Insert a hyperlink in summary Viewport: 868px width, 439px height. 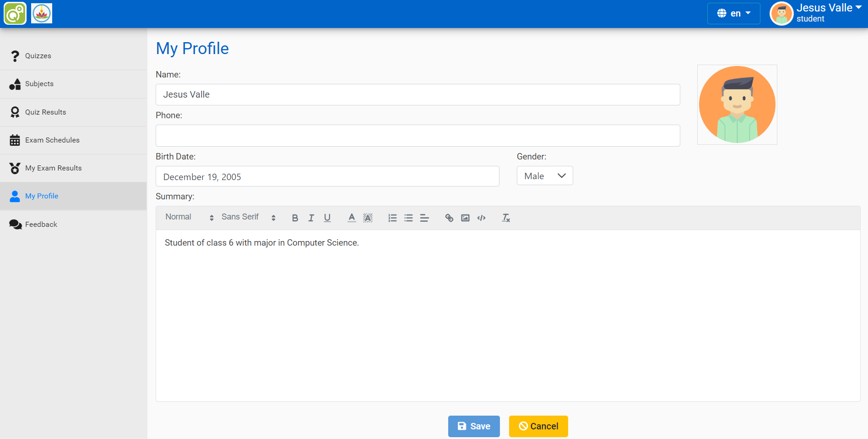coord(449,218)
